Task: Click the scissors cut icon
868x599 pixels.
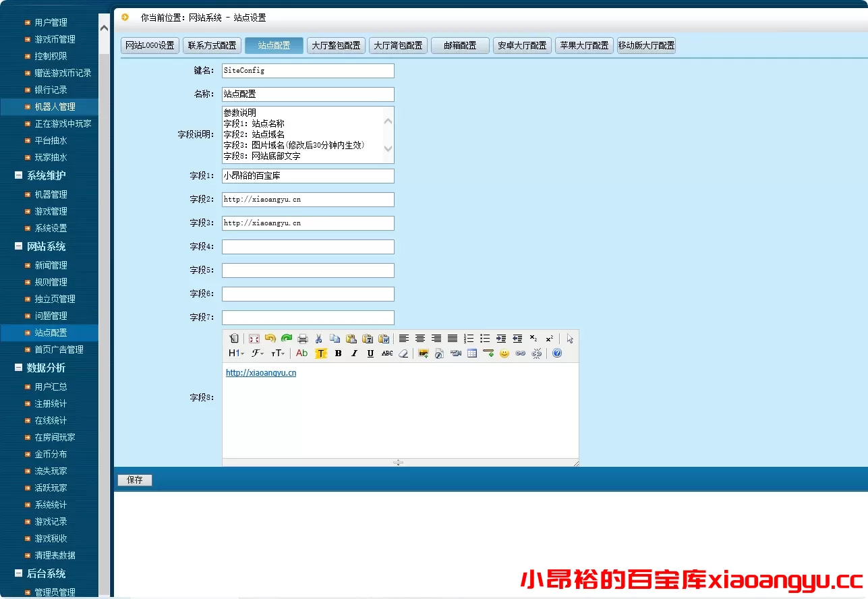Action: click(x=319, y=339)
